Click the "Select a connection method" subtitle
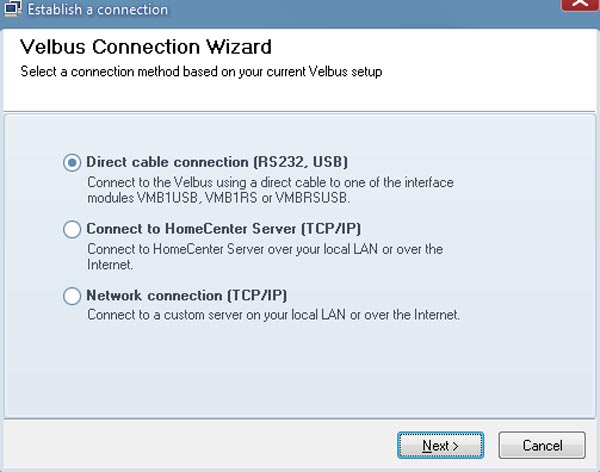This screenshot has width=600, height=472. [x=201, y=72]
